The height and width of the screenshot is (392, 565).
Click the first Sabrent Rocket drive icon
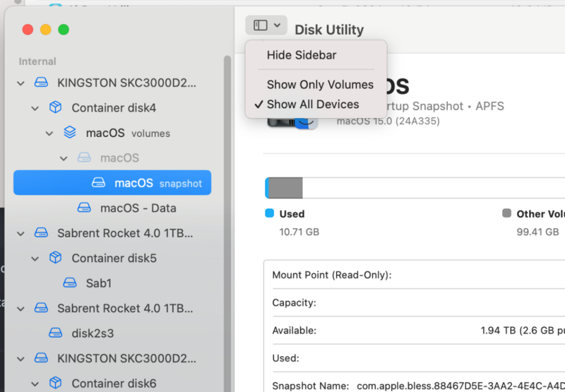(x=41, y=233)
